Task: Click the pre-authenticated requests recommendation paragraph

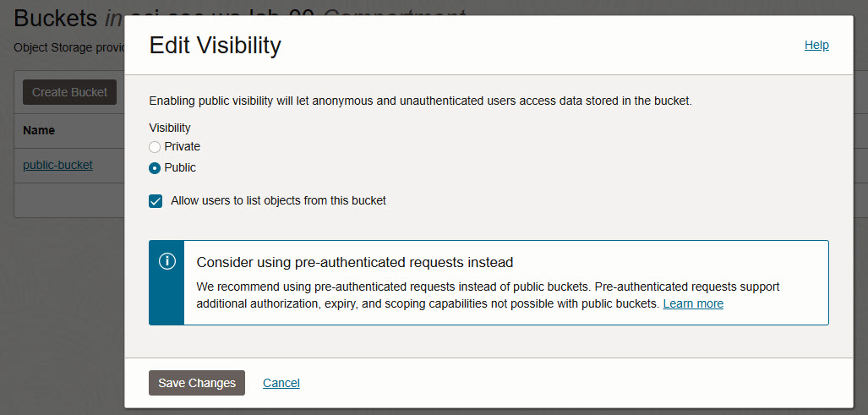Action: (x=489, y=296)
